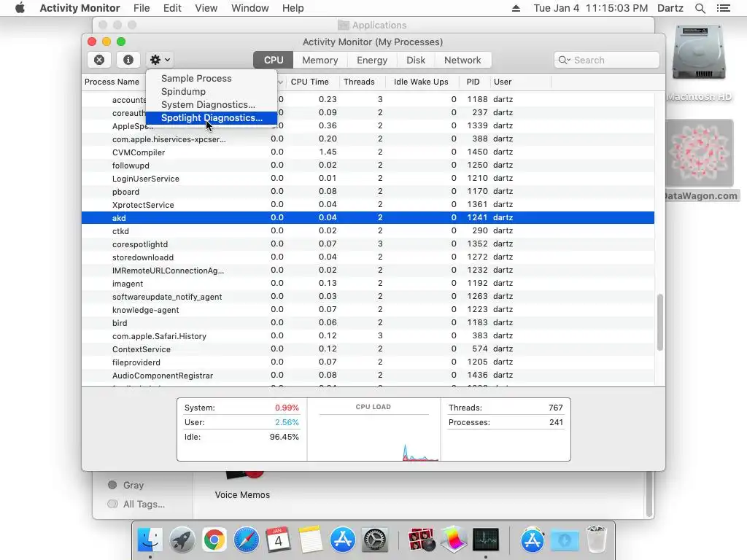The image size is (747, 560).
Task: Select the knowledge-agent process row
Action: tap(368, 309)
